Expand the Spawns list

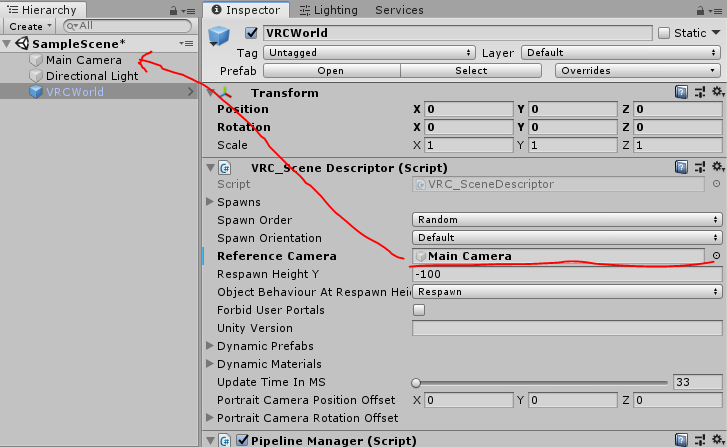pos(210,202)
